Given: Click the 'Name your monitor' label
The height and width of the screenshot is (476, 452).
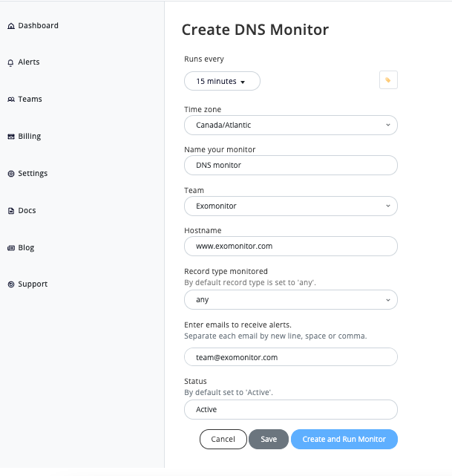Looking at the screenshot, I should click(x=220, y=150).
